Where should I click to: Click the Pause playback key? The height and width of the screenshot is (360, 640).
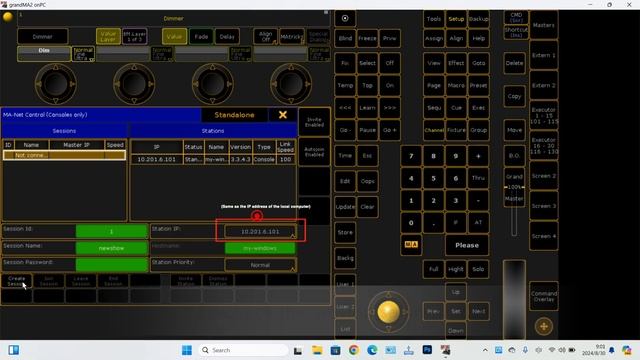(367, 130)
